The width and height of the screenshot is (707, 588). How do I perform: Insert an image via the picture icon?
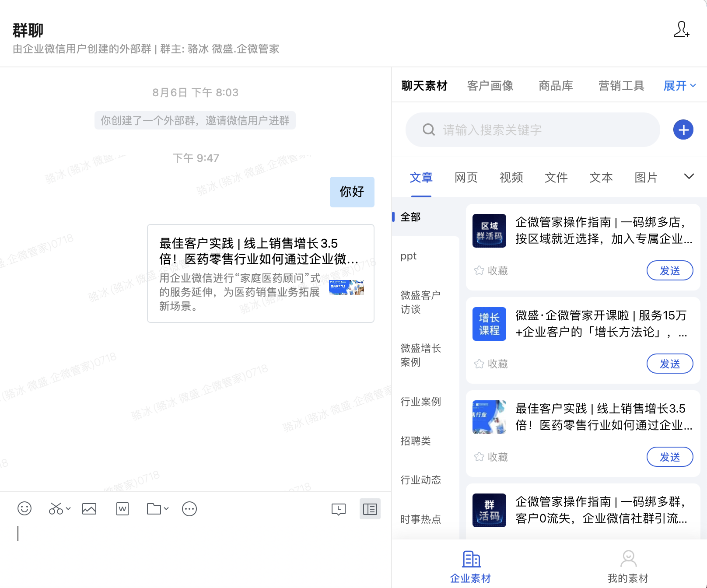click(89, 509)
